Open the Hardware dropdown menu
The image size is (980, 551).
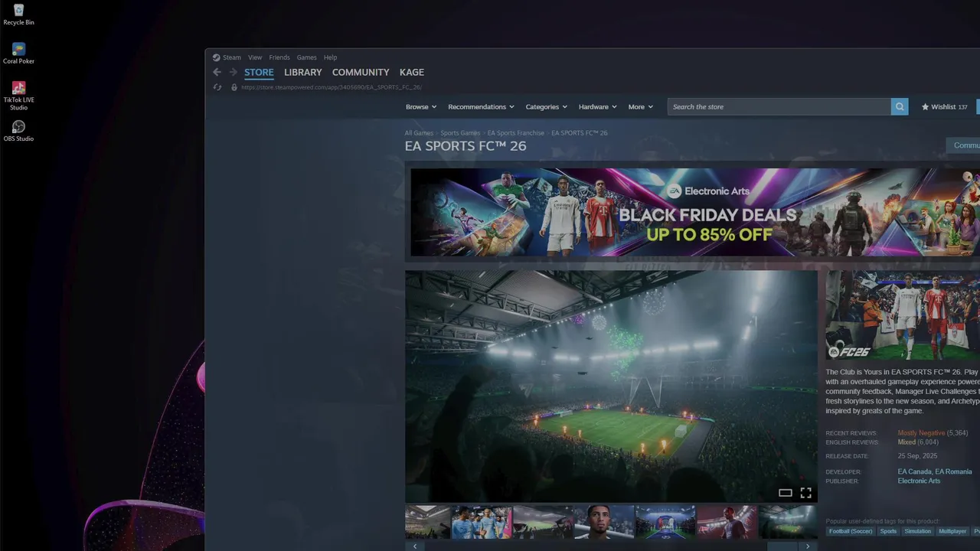click(597, 107)
